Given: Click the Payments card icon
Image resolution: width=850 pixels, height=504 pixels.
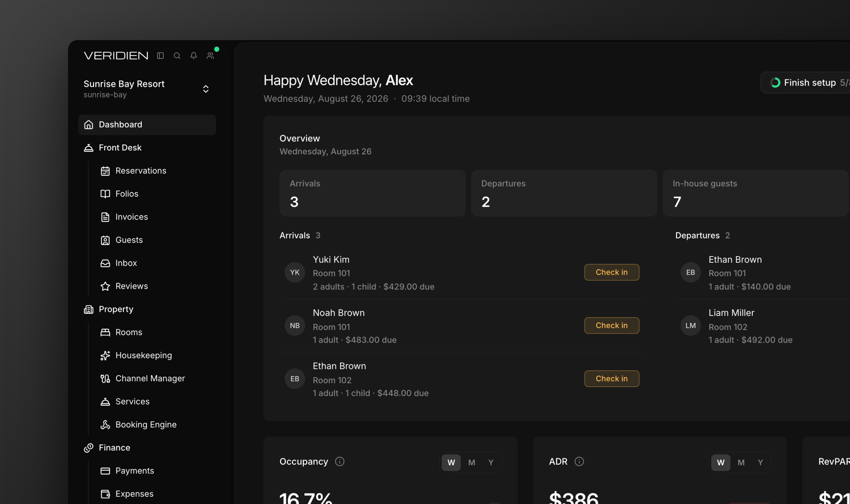Looking at the screenshot, I should point(105,471).
